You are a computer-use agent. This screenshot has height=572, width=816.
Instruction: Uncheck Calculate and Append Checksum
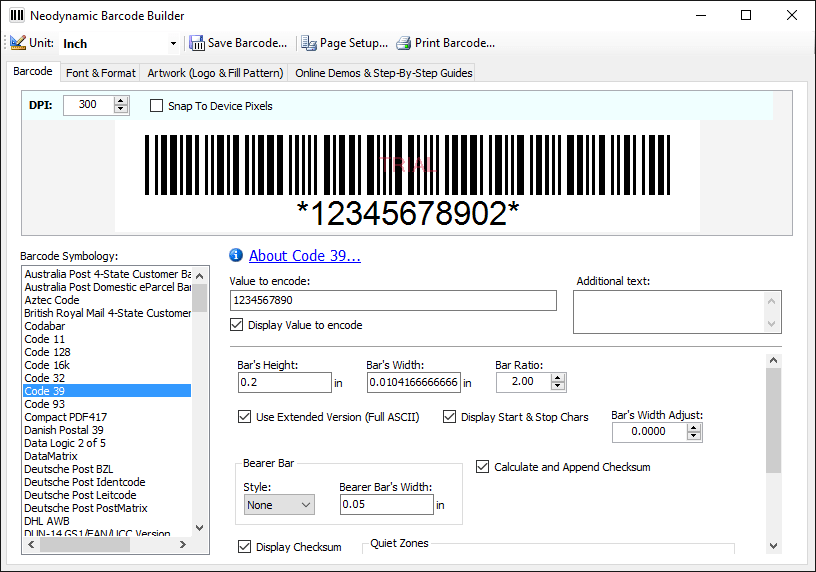tap(482, 467)
